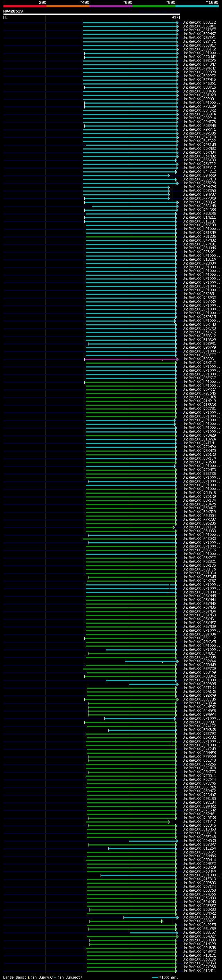
Task: Click the yellow gap marker on the A9RV44 alignment
Action: pos(163,662)
